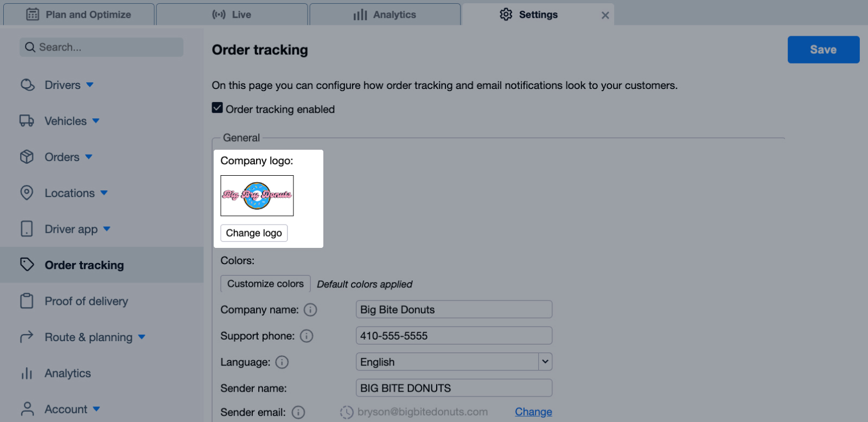The image size is (868, 422).
Task: Click the Drivers sidebar icon
Action: (x=27, y=85)
